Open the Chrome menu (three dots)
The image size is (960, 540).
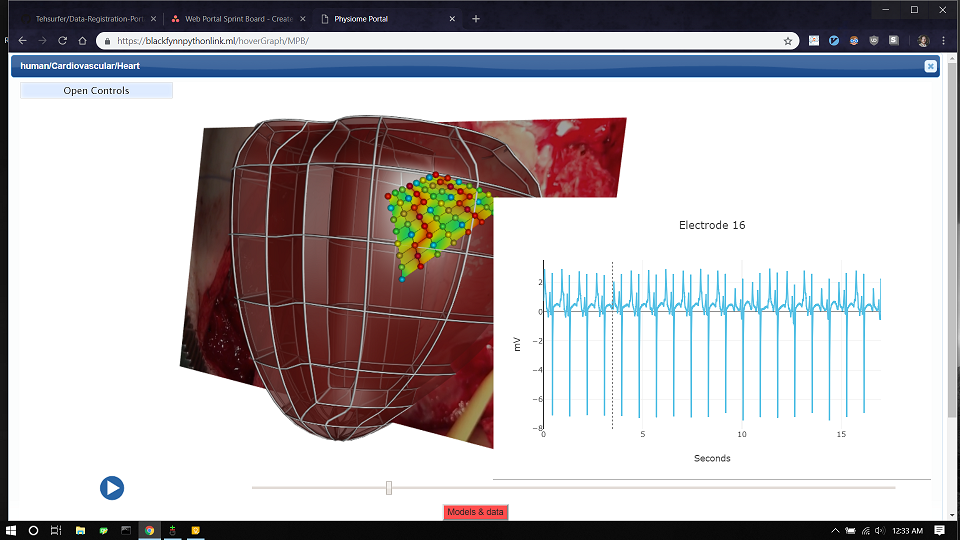click(943, 41)
